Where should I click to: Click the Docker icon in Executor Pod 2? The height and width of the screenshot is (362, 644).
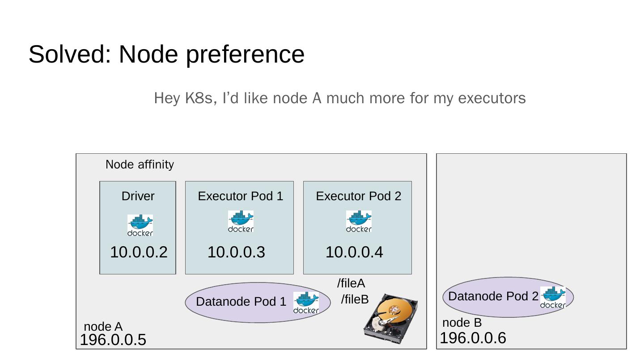coord(359,222)
